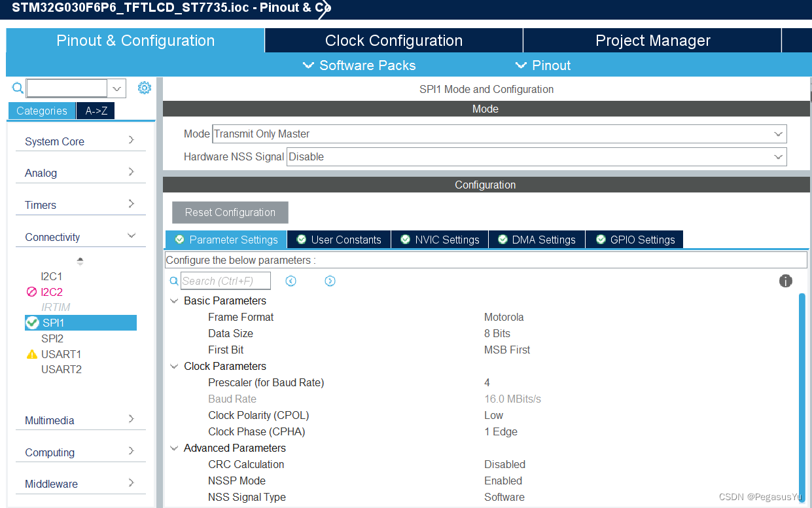Click the info icon in parameter settings
The width and height of the screenshot is (812, 508).
[x=786, y=281]
